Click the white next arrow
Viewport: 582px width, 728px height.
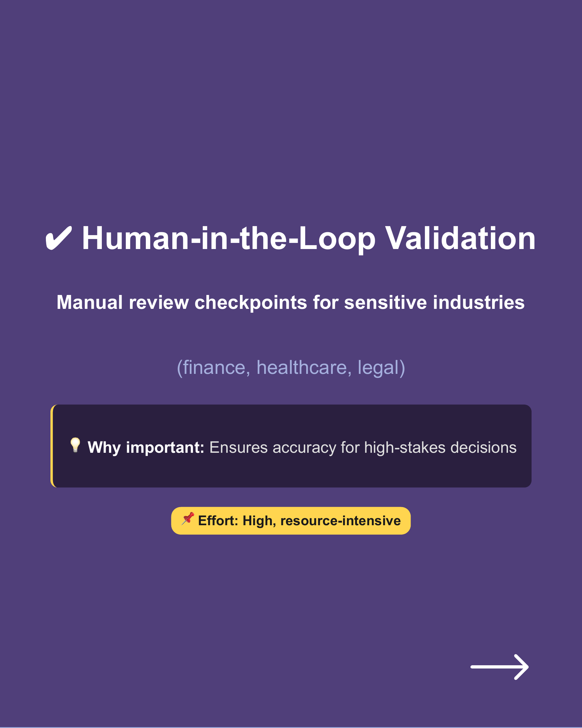pos(499,667)
